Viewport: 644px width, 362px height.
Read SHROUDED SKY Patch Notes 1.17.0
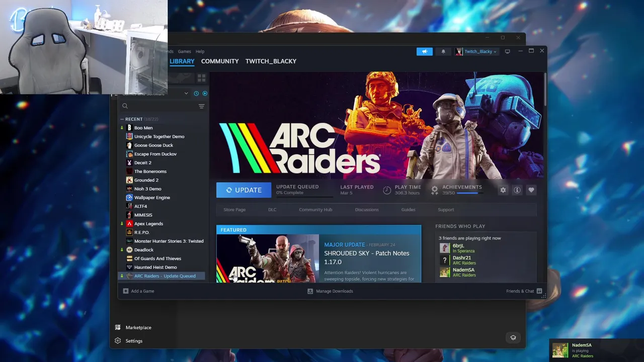pos(367,257)
